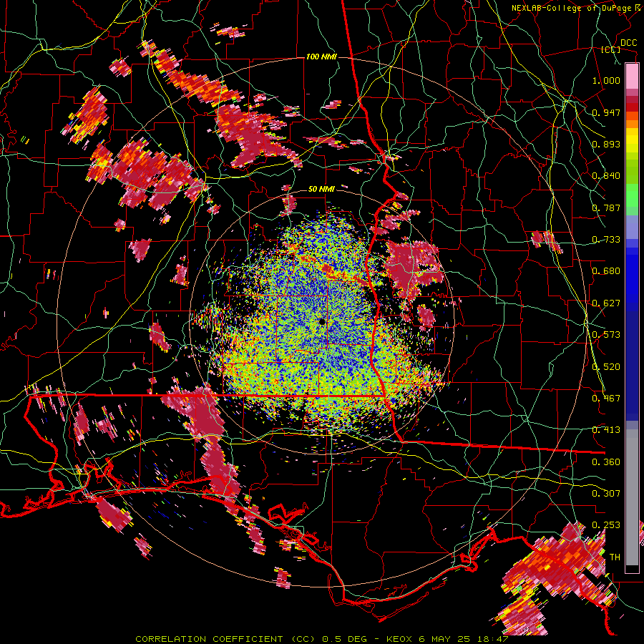Select the 0.947 scale value
The width and height of the screenshot is (644, 644).
point(606,112)
